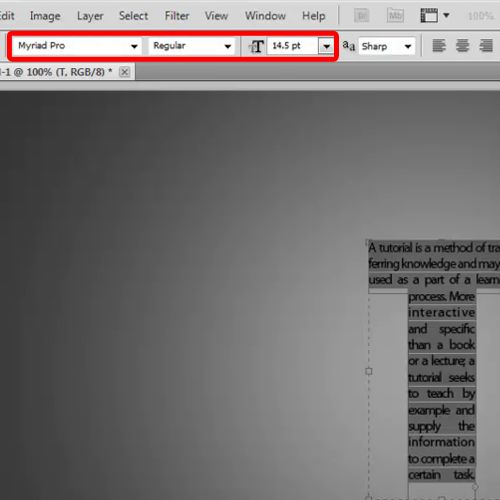
Task: Open the font size dropdown arrow
Action: pyautogui.click(x=326, y=46)
